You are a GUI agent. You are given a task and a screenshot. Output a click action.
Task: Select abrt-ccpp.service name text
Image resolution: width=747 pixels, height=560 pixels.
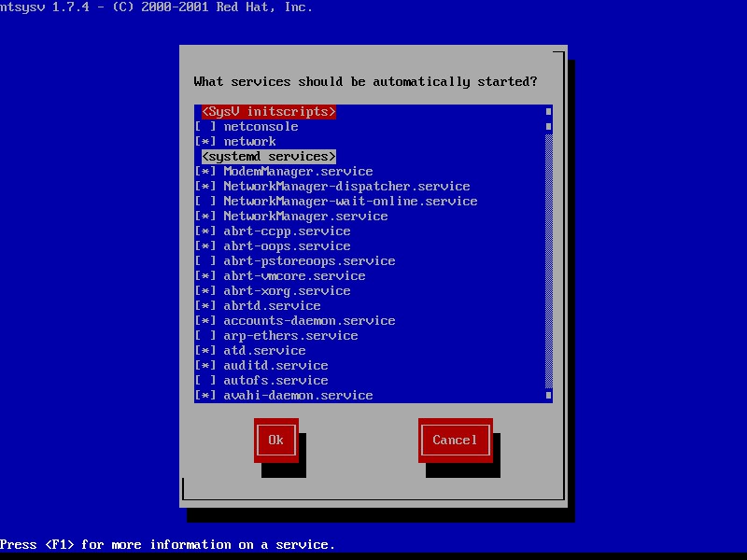(x=288, y=231)
